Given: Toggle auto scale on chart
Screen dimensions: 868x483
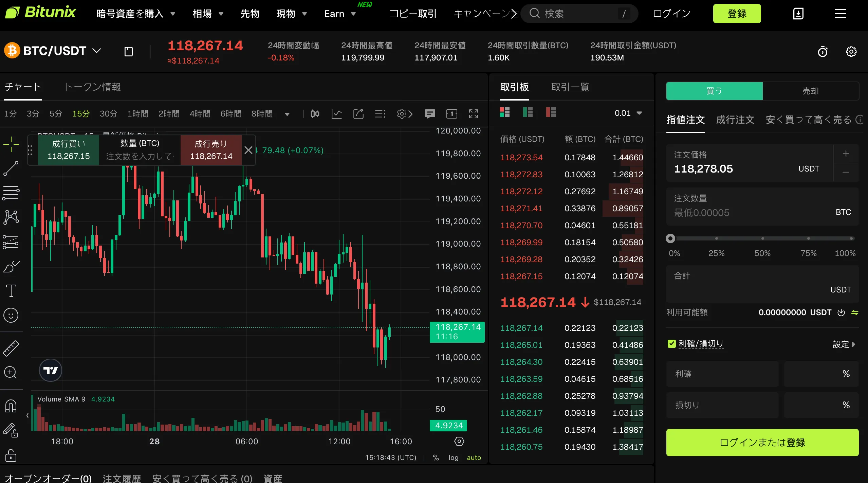Looking at the screenshot, I should pos(474,458).
